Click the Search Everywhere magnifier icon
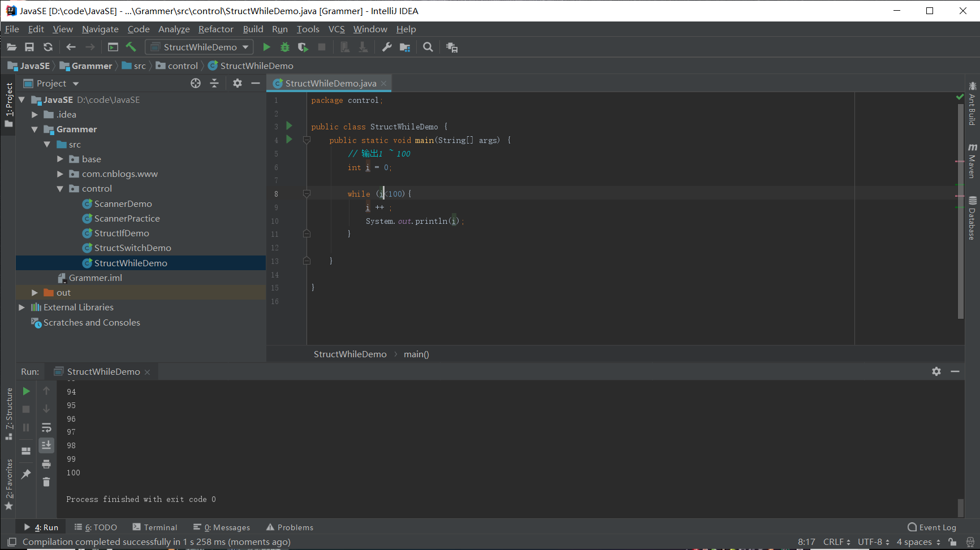The width and height of the screenshot is (980, 550). (x=428, y=47)
